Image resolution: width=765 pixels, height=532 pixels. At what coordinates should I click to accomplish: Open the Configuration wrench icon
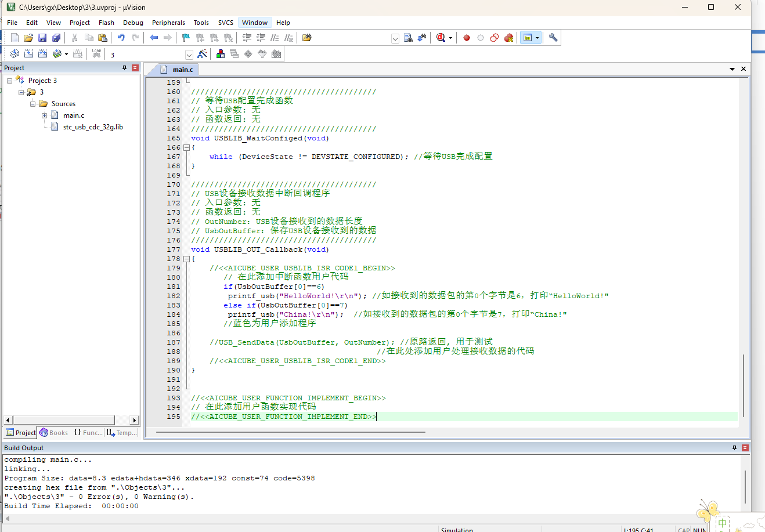(553, 38)
